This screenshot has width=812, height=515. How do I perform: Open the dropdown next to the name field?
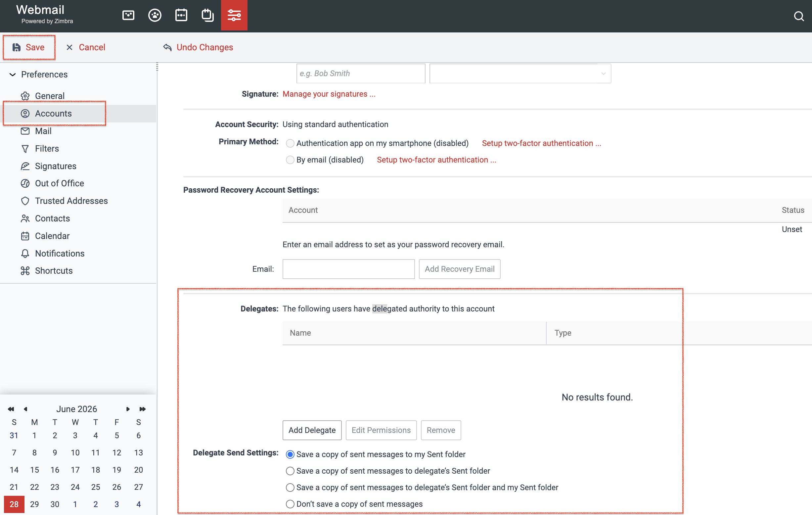(520, 73)
